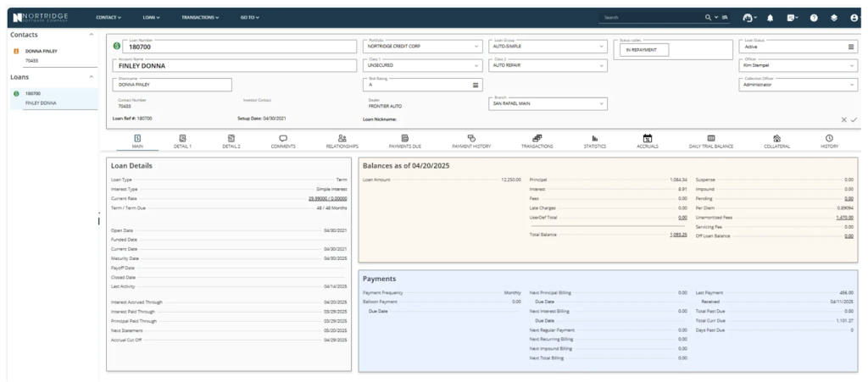Open the ACCRUALS tab
Image resolution: width=868 pixels, height=382 pixels.
(647, 141)
